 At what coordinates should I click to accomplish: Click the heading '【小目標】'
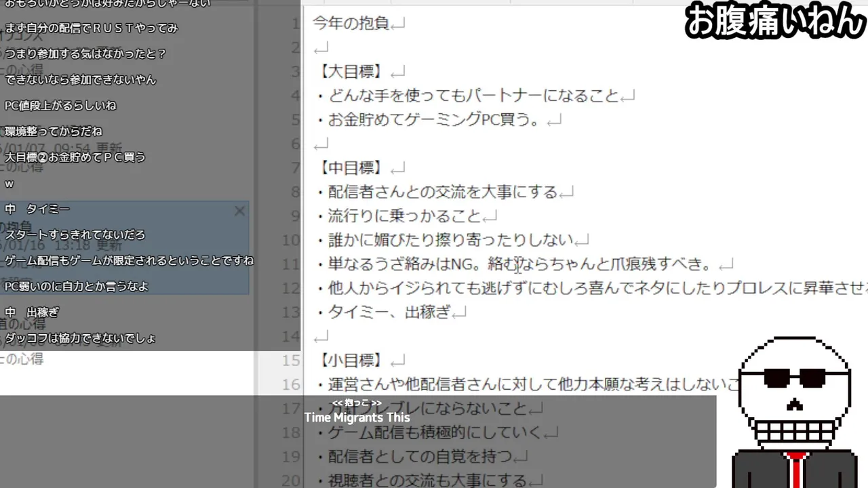[351, 360]
